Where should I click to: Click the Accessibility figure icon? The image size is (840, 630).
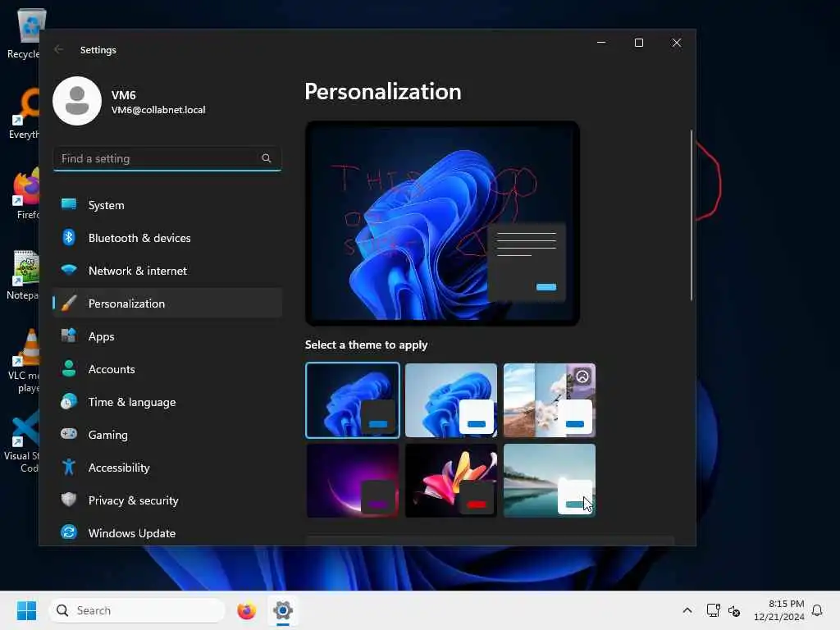click(x=69, y=467)
